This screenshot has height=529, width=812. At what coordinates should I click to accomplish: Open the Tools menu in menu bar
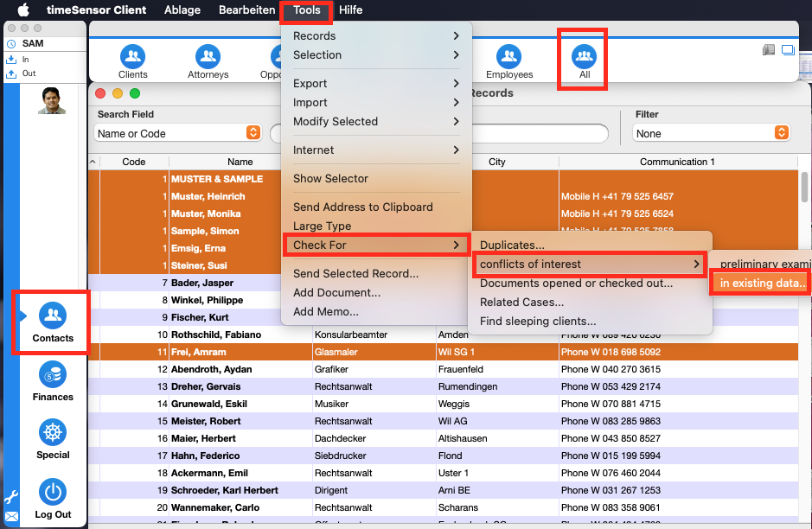pos(307,10)
